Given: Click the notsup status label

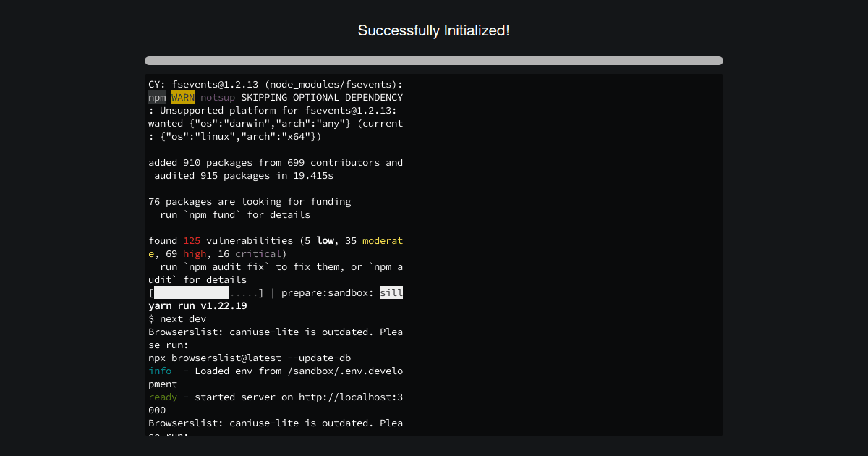Looking at the screenshot, I should (218, 97).
